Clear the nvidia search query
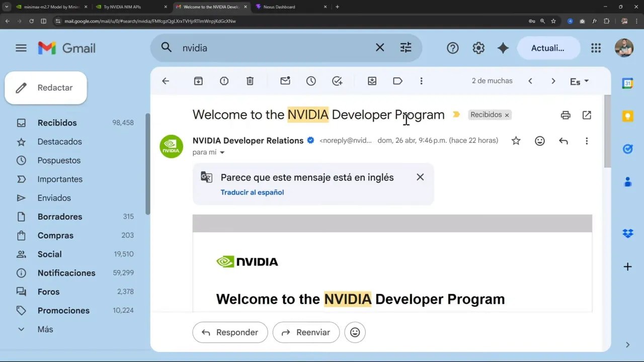The image size is (644, 362). coord(380,48)
